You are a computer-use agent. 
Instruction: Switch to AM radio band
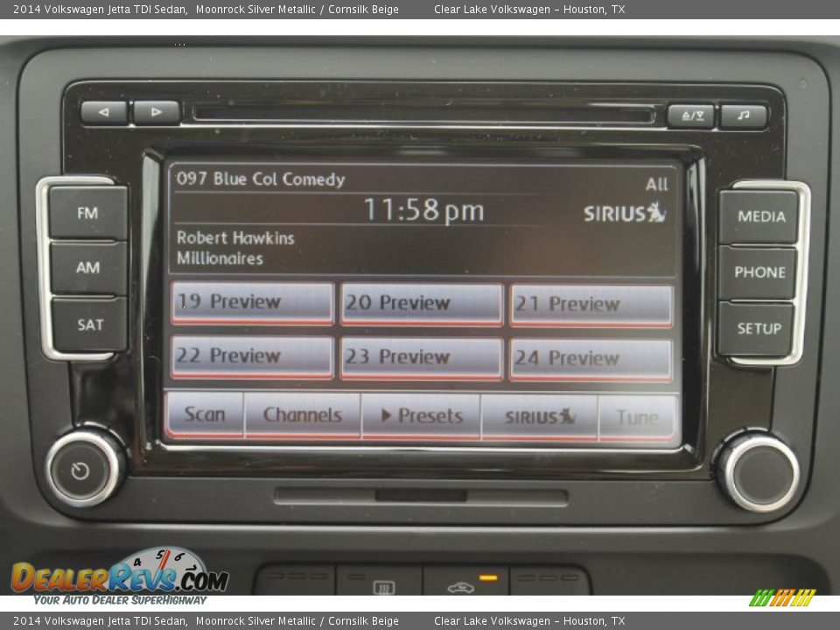[87, 268]
